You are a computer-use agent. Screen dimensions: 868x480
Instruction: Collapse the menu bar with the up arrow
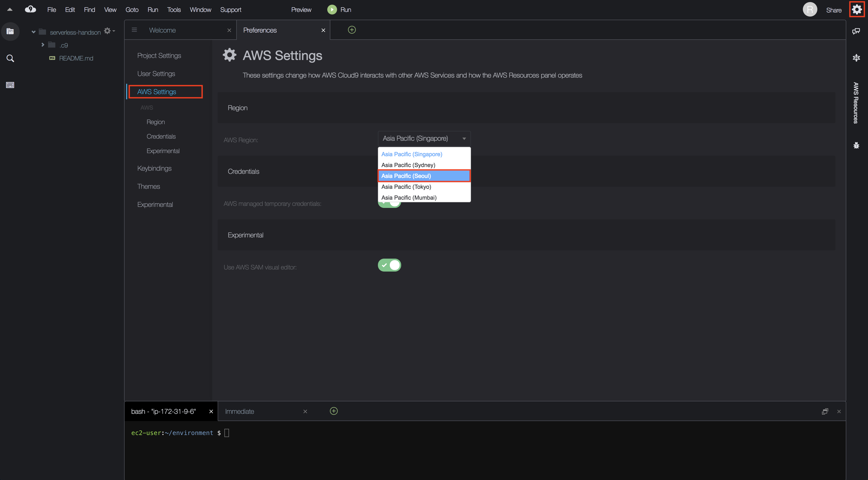10,9
